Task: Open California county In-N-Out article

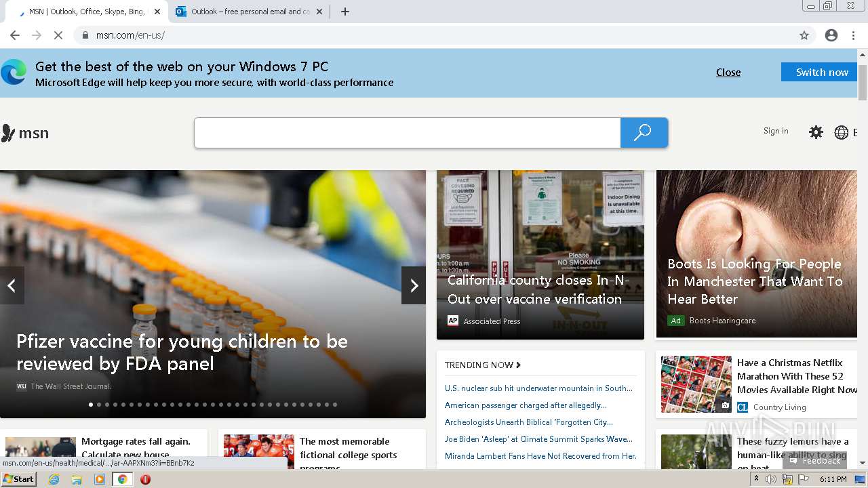Action: (538, 289)
